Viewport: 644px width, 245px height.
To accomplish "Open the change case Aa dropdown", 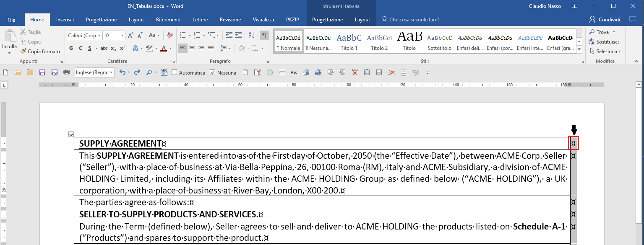I will (x=154, y=36).
